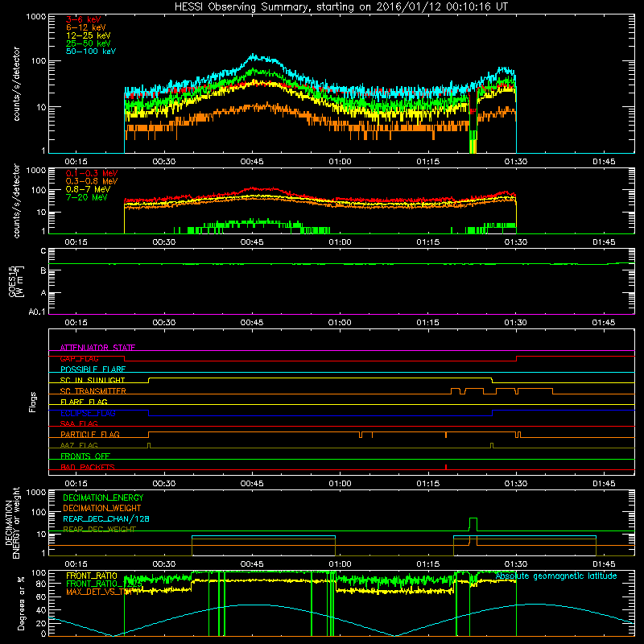Click the 20 tick on the bottom plot axis
644x644 pixels.
tap(41, 623)
